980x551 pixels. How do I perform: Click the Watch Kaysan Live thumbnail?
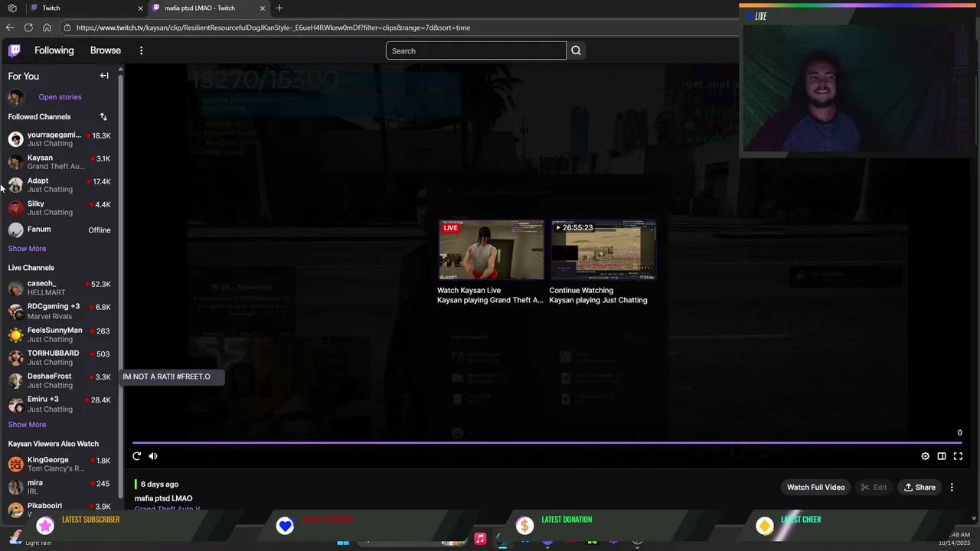[491, 250]
